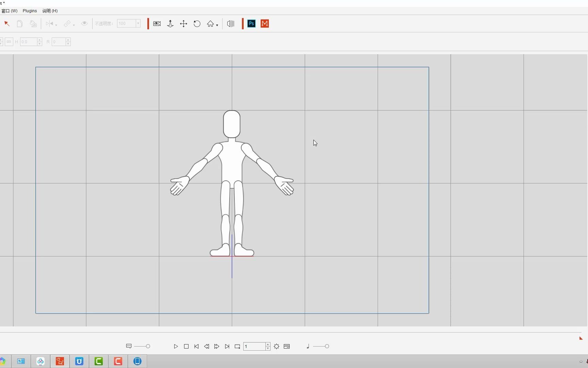Screen dimensions: 588x368
Task: Click the onion skin icon
Action: [x=230, y=24]
